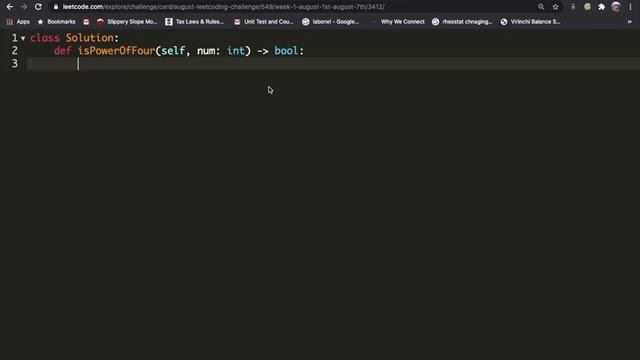Select the leetcode.com address bar URL

[x=223, y=7]
